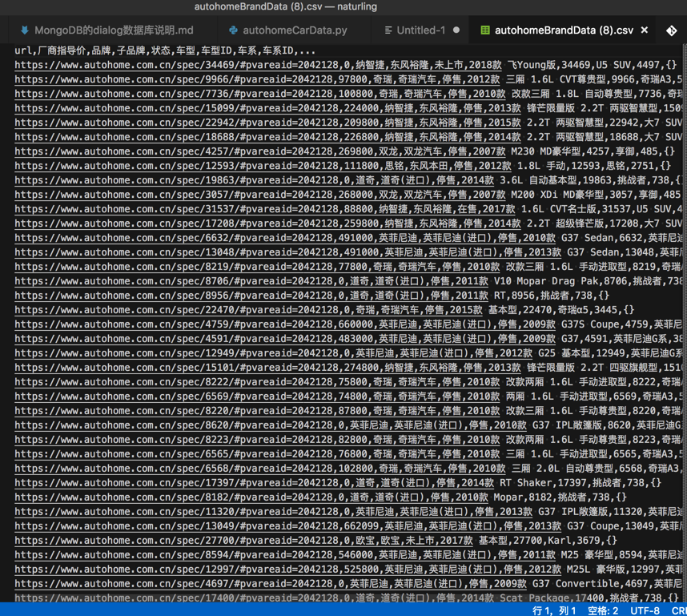Open the line and column indicator 行 1, 列 1

point(554,610)
